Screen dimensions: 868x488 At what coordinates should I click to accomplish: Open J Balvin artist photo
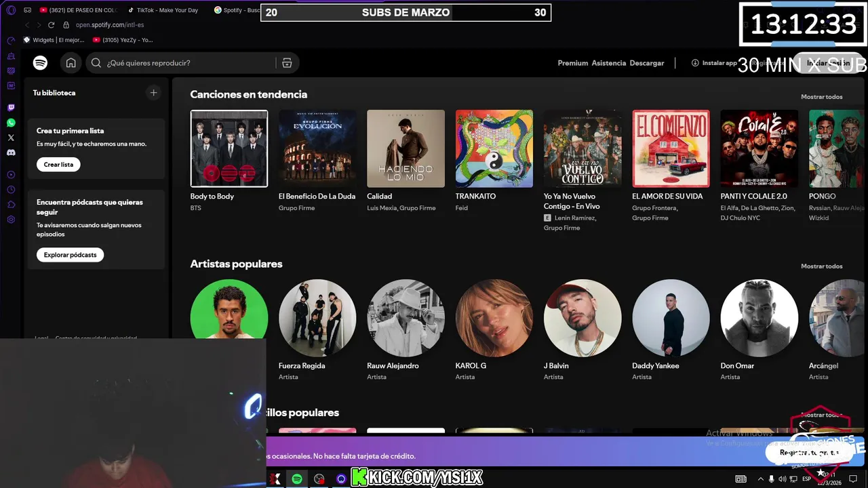click(x=583, y=318)
